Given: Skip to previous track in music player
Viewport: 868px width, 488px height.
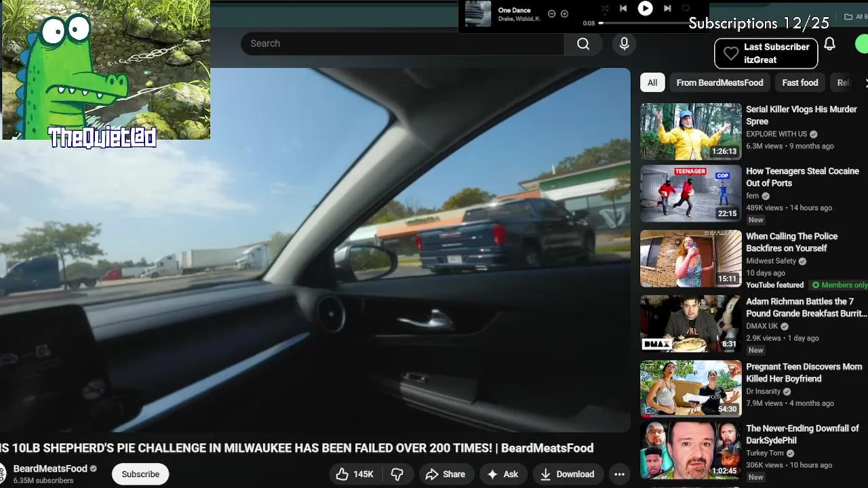Looking at the screenshot, I should (623, 8).
